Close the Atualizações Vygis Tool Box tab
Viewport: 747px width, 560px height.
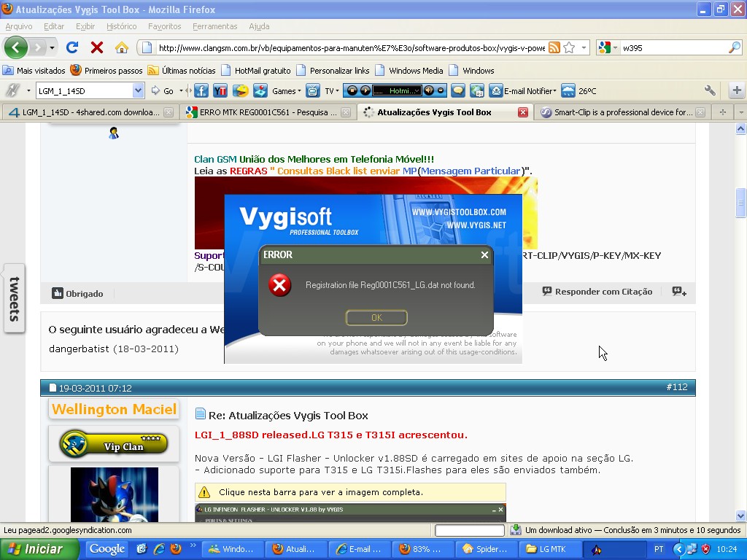(x=522, y=112)
